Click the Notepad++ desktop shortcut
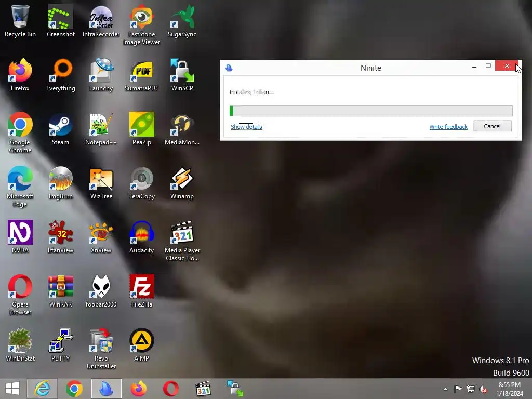 [x=101, y=129]
